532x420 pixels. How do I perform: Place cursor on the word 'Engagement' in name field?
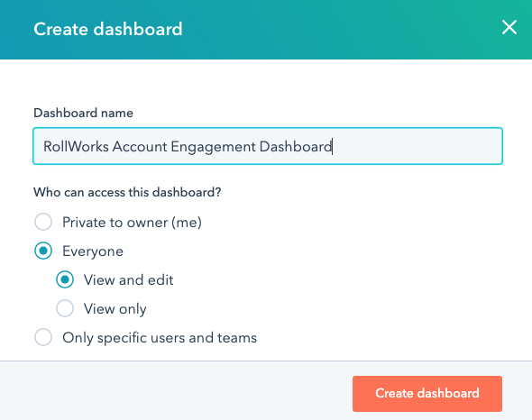click(x=213, y=147)
